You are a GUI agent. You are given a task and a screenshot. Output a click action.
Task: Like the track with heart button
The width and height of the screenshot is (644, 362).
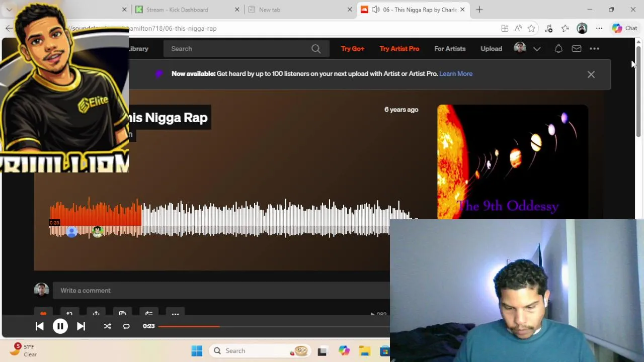(x=43, y=314)
